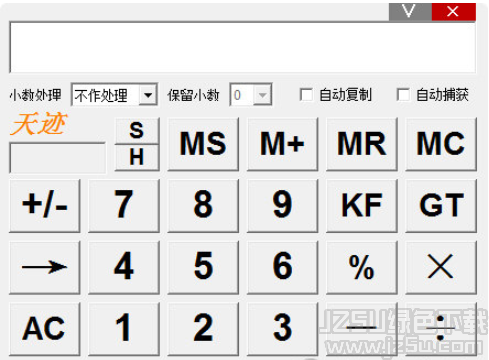Image resolution: width=489 pixels, height=360 pixels.
Task: Tap digit 7 key
Action: point(124,206)
